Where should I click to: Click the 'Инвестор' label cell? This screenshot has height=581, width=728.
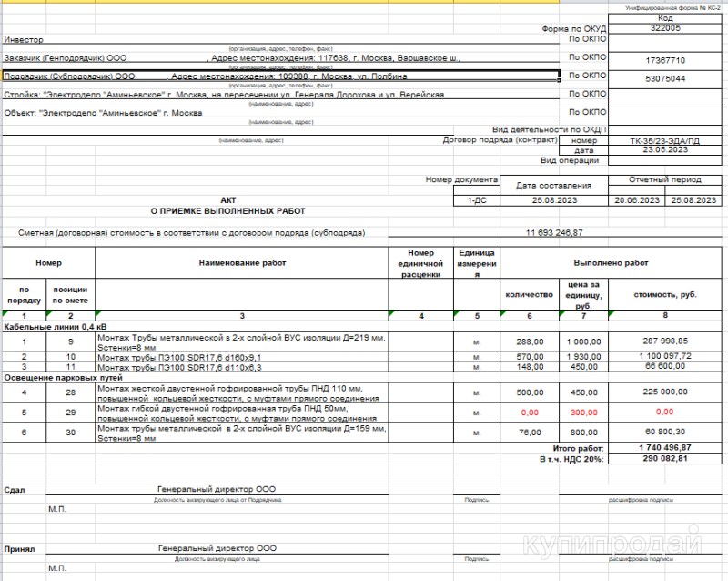pos(24,41)
